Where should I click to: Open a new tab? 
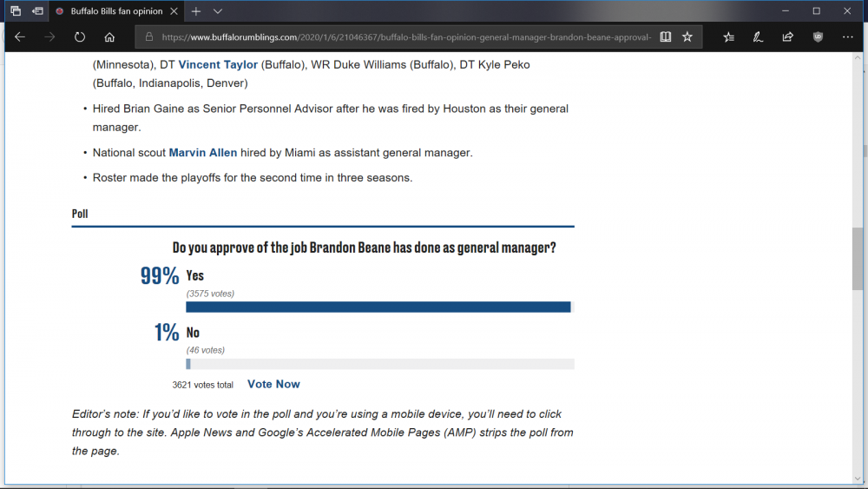tap(196, 11)
